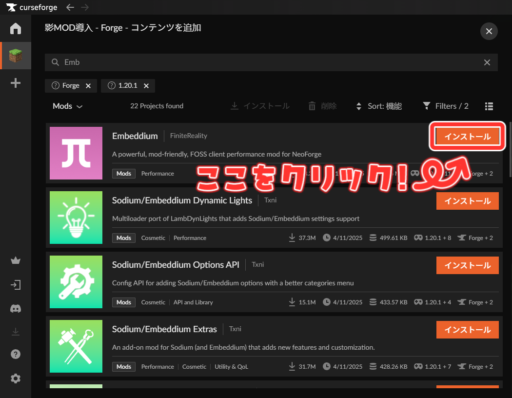Screen dimensions: 512x398
Task: Click the sidebar login arrow icon
Action: [x=15, y=285]
